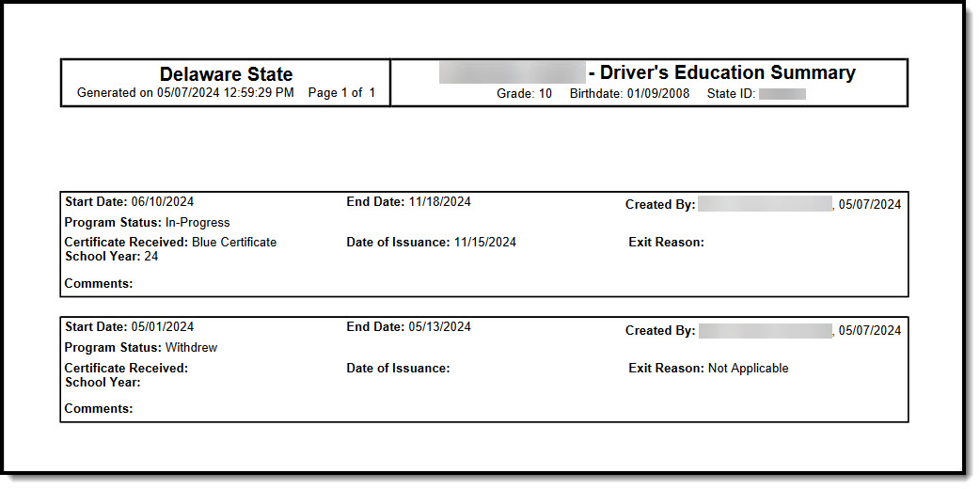The height and width of the screenshot is (489, 980).
Task: Select Start Date 06/10/2024 in first record
Action: [x=130, y=202]
